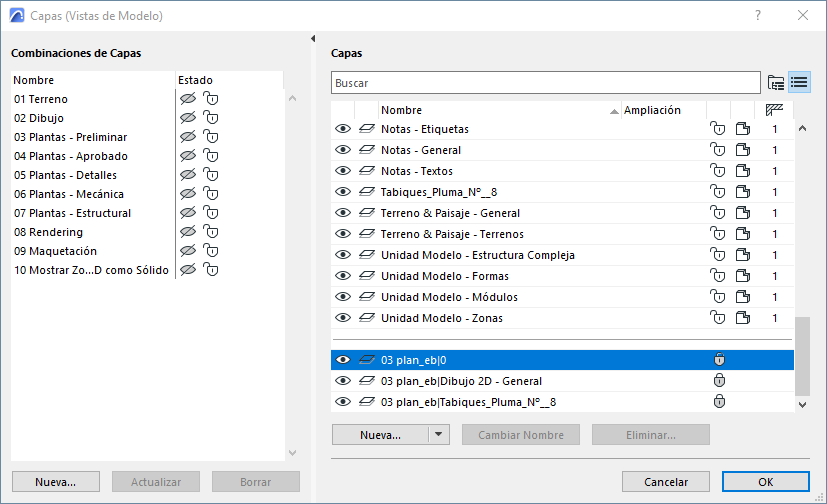This screenshot has width=827, height=504.
Task: Click the intersection group column header icon
Action: pos(774,110)
